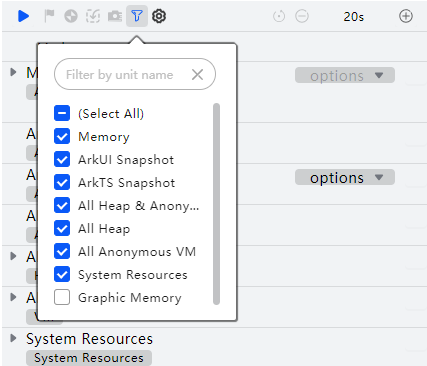Click the filter list scrollbar
The width and height of the screenshot is (427, 366).
point(216,204)
